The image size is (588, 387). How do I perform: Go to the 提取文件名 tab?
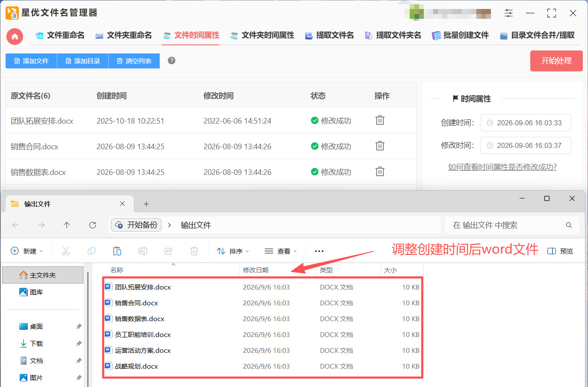[329, 35]
